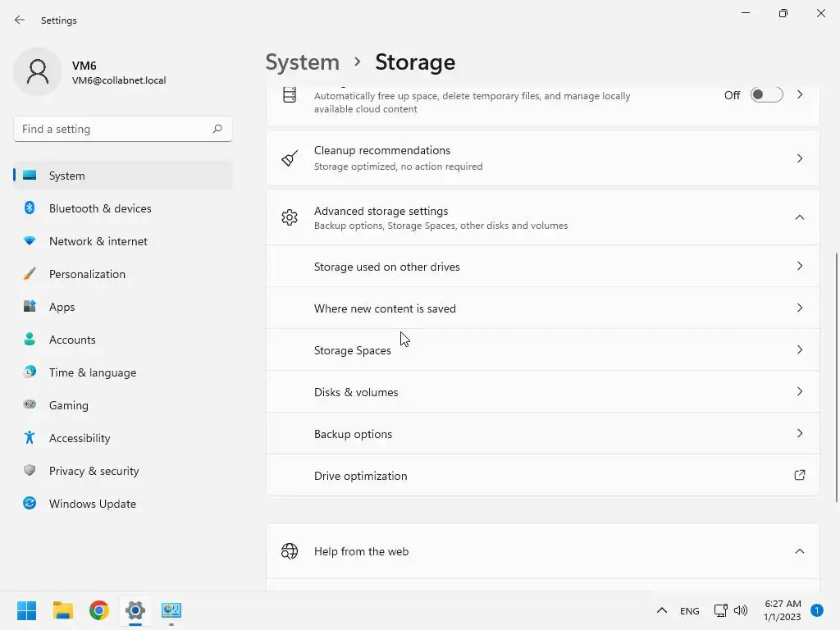This screenshot has width=840, height=630.
Task: Click the Cleanup recommendations broom icon
Action: (290, 158)
